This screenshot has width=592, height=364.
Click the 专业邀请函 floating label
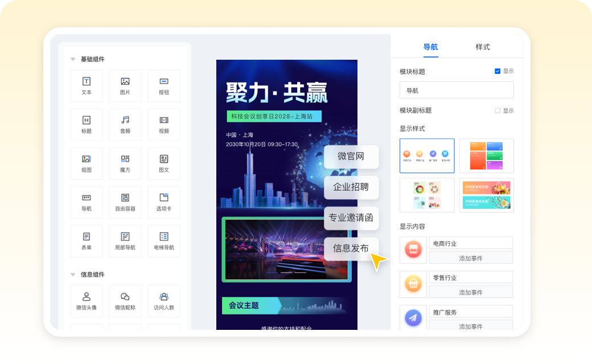[351, 218]
